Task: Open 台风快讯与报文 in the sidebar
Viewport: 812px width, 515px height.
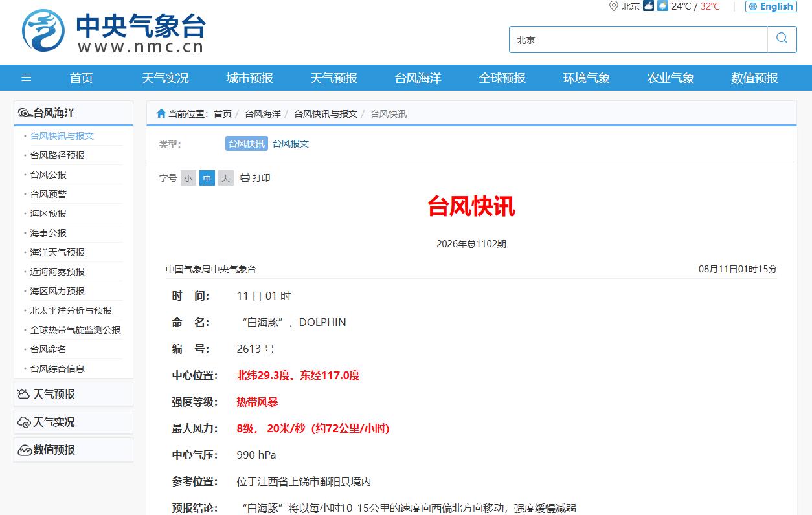Action: click(x=62, y=136)
